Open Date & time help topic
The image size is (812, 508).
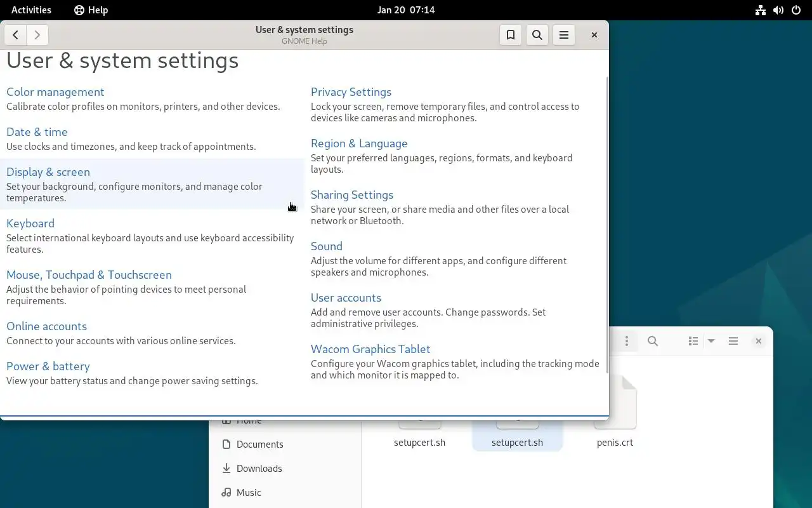tap(37, 132)
